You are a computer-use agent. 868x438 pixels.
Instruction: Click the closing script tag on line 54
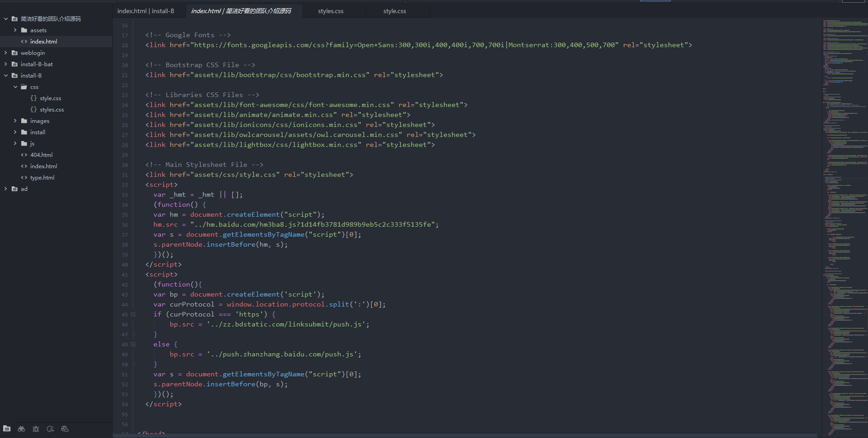coord(163,404)
